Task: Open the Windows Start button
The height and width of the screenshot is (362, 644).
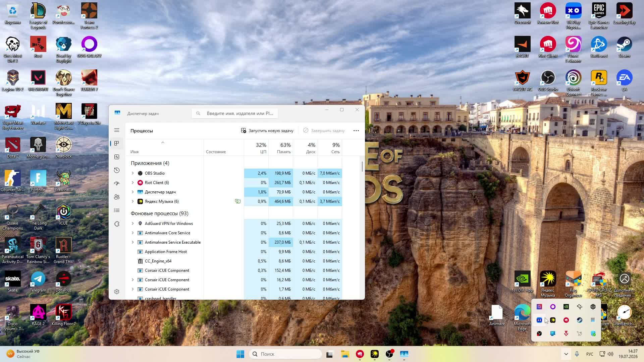Action: [x=240, y=354]
